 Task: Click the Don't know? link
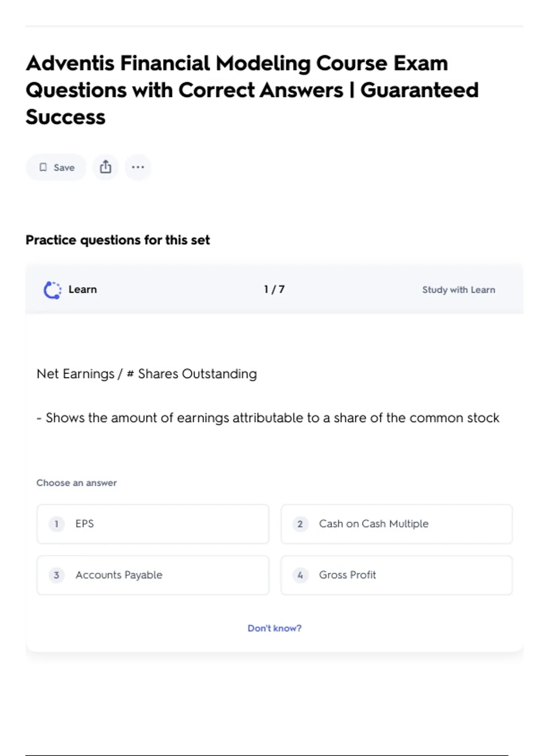click(274, 628)
